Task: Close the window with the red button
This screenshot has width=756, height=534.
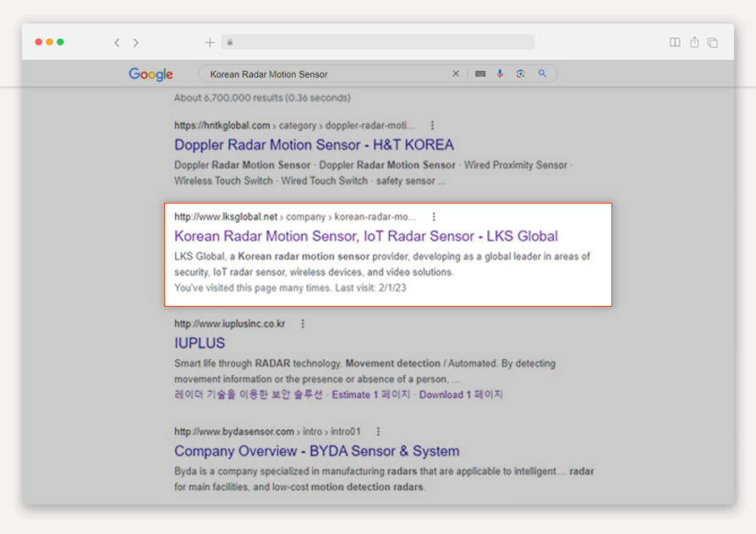Action: click(x=39, y=42)
